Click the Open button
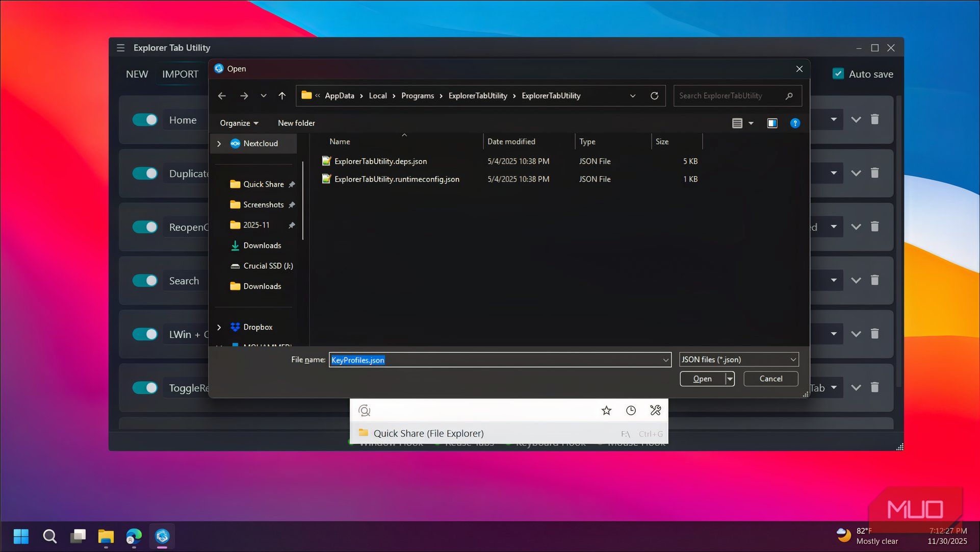Viewport: 980px width, 552px height. click(x=702, y=379)
